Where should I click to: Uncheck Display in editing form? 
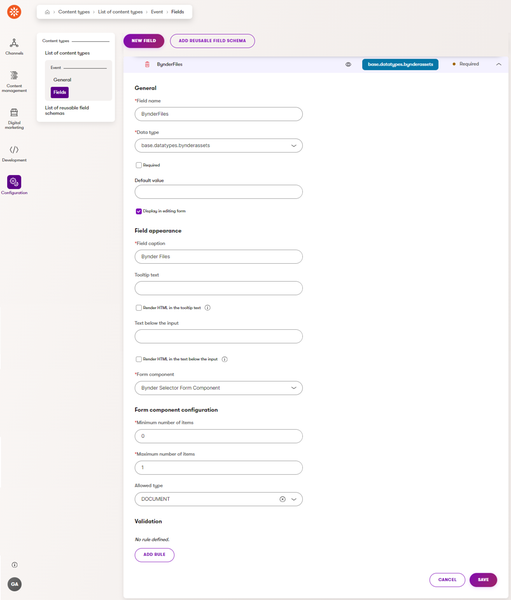(x=139, y=211)
